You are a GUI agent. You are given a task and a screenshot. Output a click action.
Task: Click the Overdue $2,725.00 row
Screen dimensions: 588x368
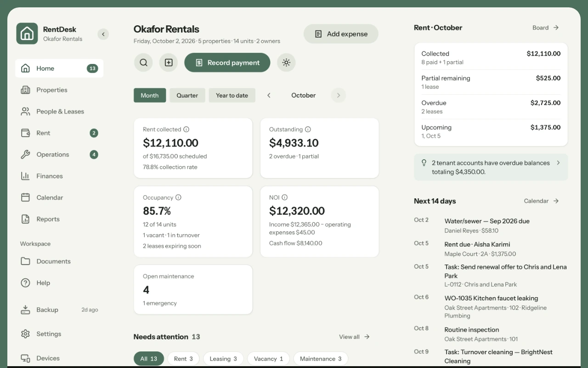point(491,107)
